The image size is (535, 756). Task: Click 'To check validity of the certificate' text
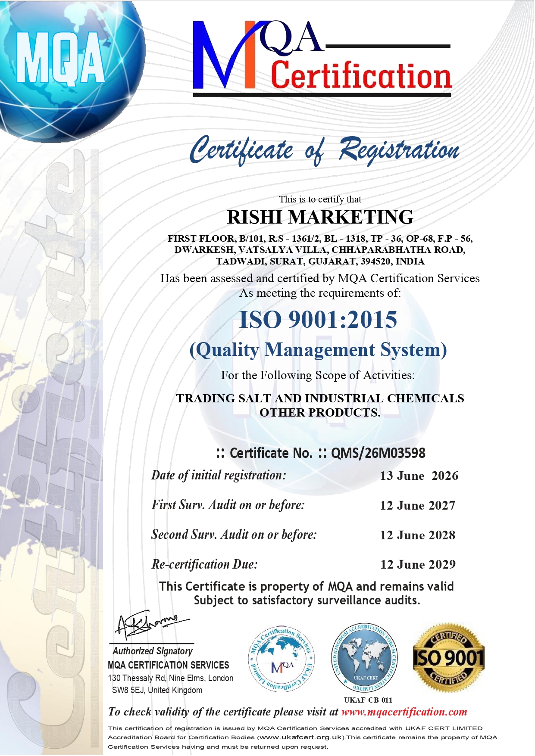(x=223, y=712)
